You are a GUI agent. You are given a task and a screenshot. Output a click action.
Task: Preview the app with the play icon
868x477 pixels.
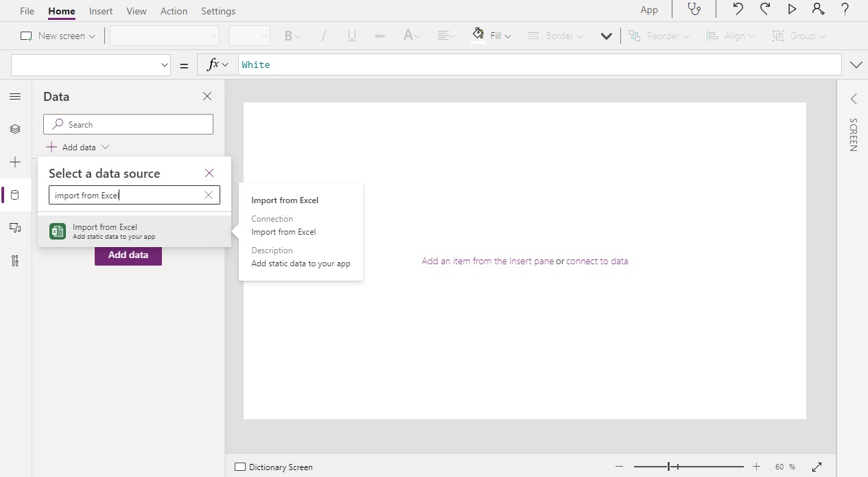pos(792,10)
